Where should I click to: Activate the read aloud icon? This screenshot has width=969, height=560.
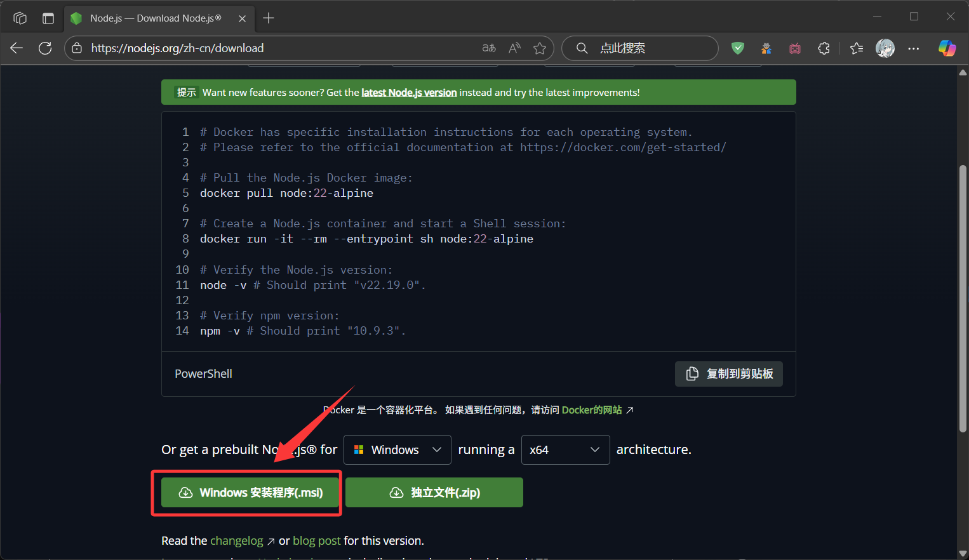tap(515, 48)
